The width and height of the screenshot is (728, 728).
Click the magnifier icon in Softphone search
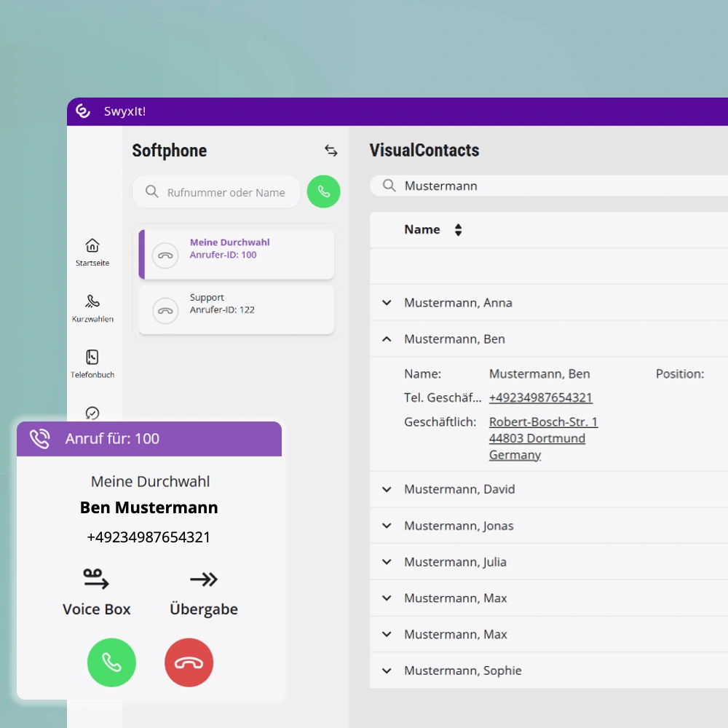(x=152, y=191)
